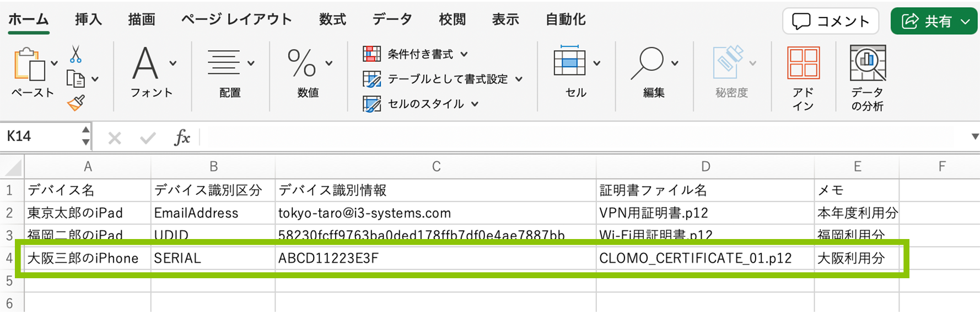
Task: Expand the 編集 dropdown arrow
Action: tap(675, 63)
